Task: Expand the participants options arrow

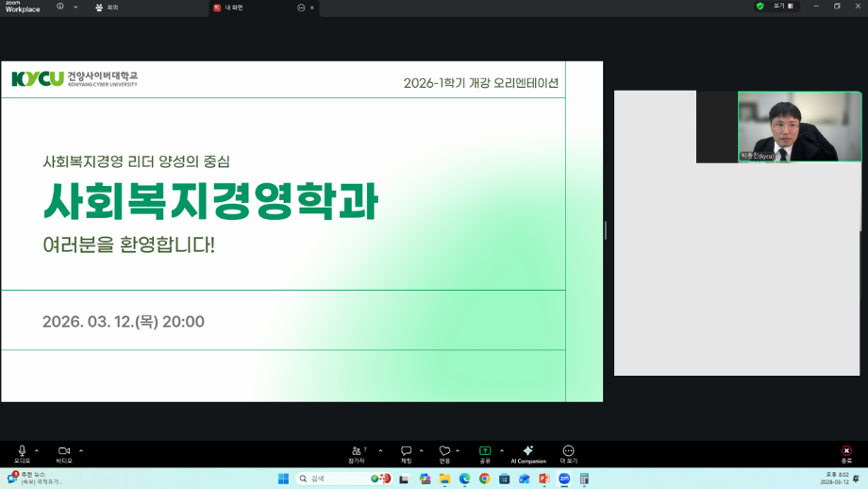Action: click(380, 451)
